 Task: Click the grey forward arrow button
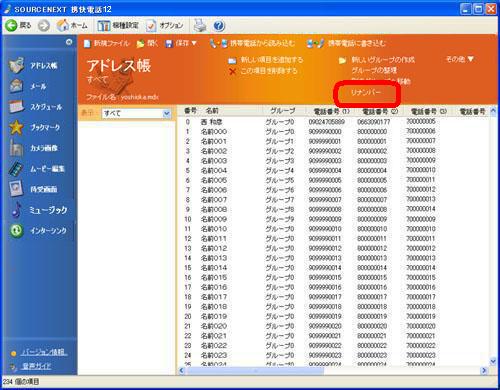click(44, 25)
